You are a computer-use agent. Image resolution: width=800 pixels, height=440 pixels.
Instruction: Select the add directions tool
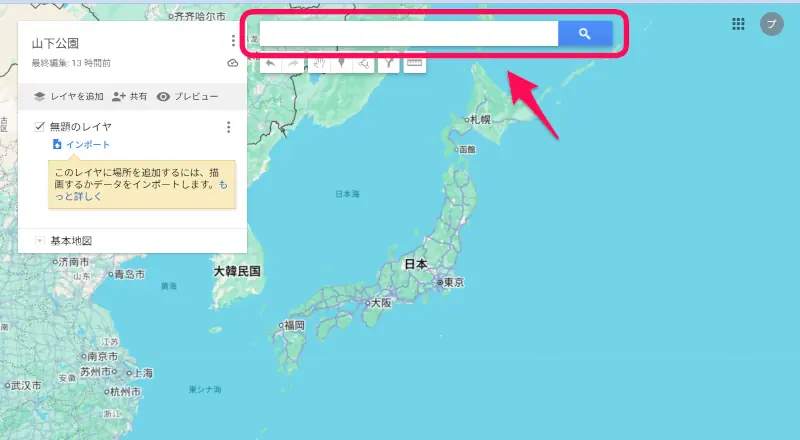coord(389,64)
